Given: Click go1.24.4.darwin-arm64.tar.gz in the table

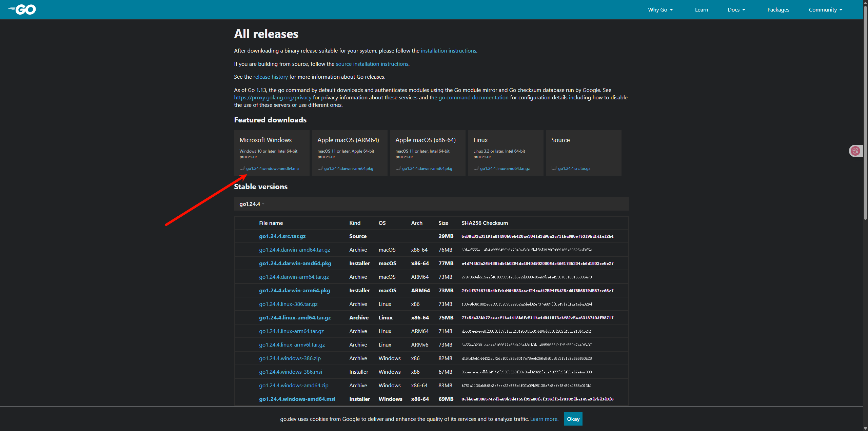Looking at the screenshot, I should pyautogui.click(x=294, y=277).
